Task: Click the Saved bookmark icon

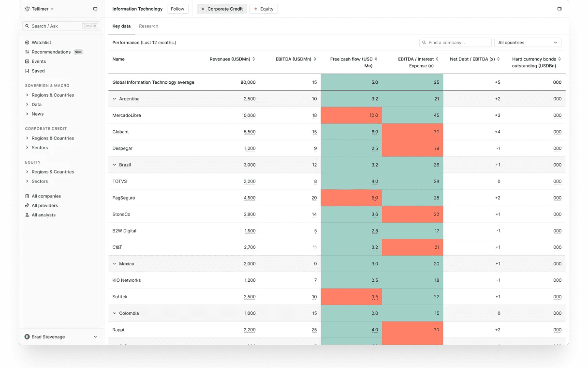Action: pos(27,71)
